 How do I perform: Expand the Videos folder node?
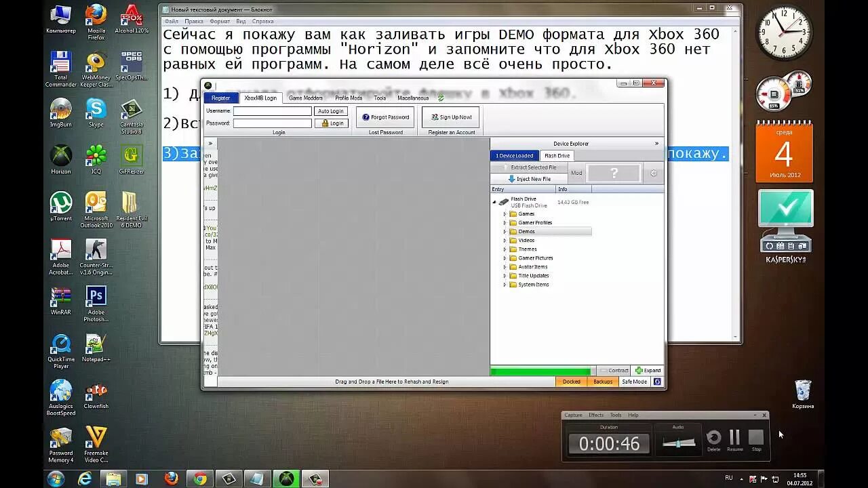pos(505,241)
